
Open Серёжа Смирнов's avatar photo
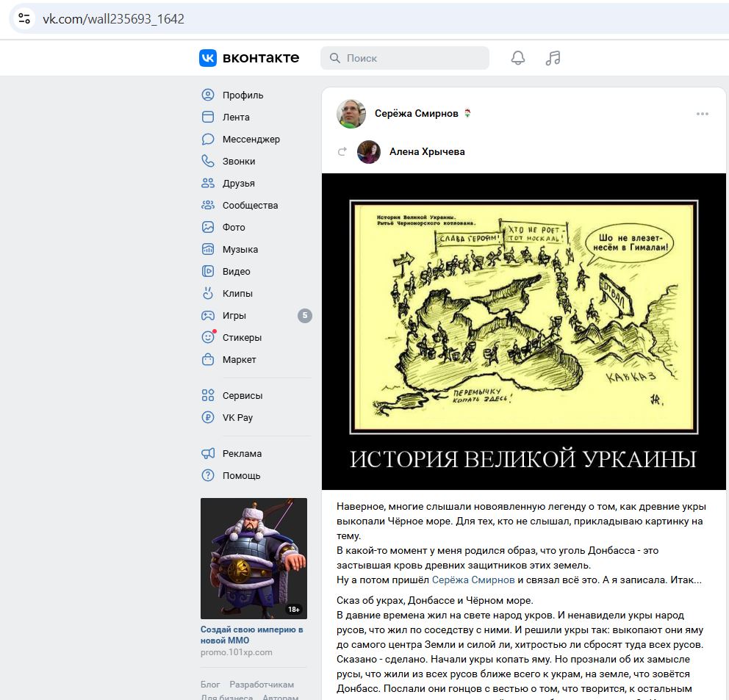(x=351, y=113)
